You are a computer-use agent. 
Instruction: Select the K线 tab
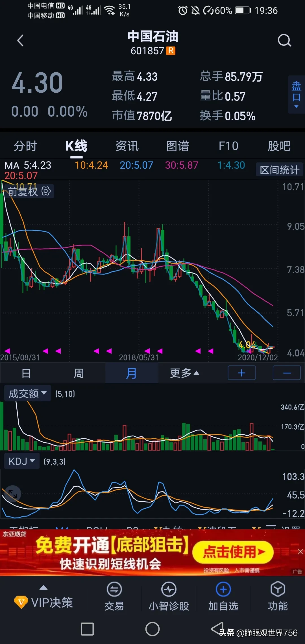(x=76, y=146)
